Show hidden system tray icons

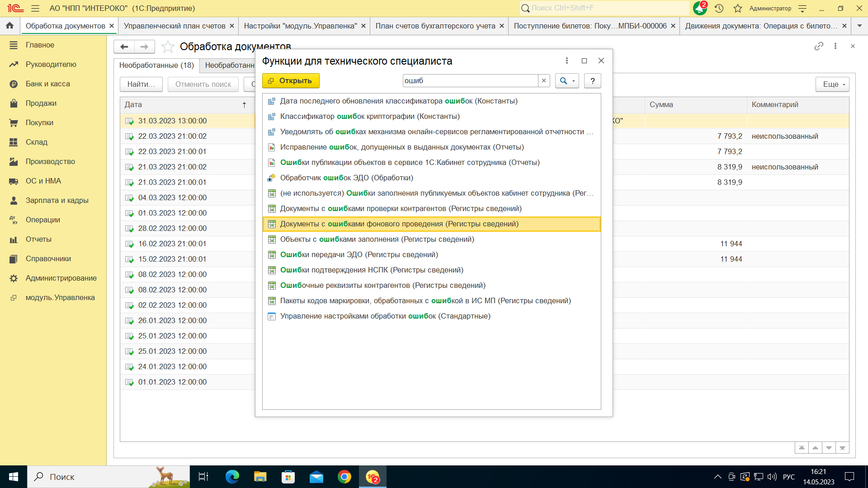click(717, 477)
